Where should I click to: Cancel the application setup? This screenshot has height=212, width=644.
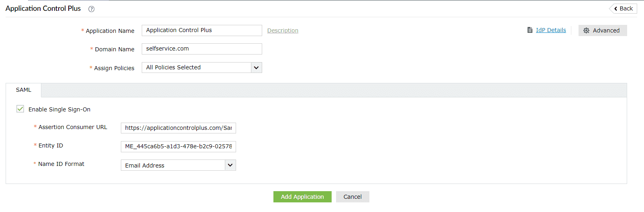click(x=353, y=197)
